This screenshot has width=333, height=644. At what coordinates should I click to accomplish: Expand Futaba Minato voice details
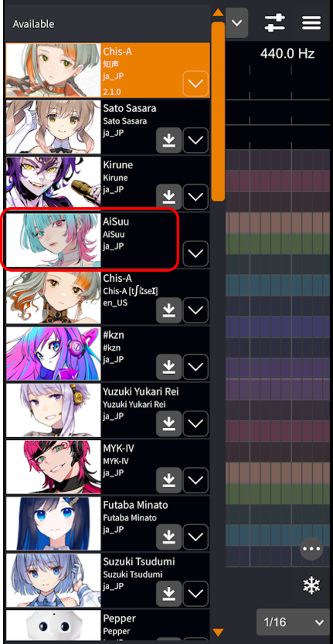pyautogui.click(x=196, y=537)
